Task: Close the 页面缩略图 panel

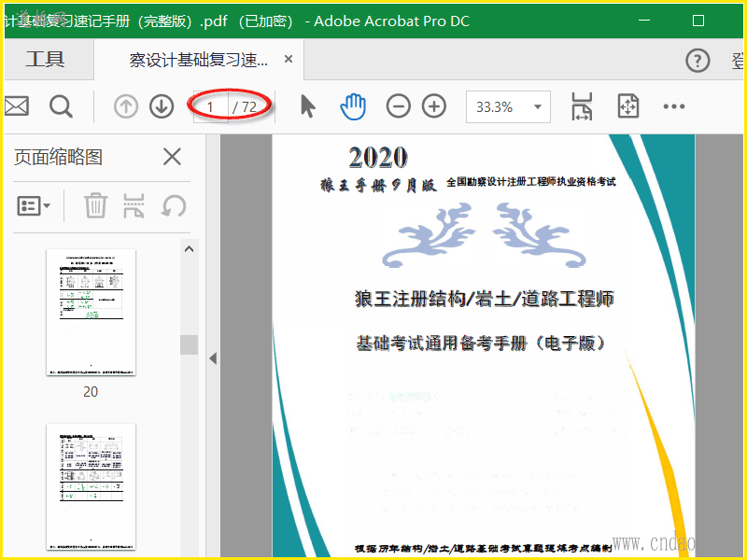Action: coord(172,156)
